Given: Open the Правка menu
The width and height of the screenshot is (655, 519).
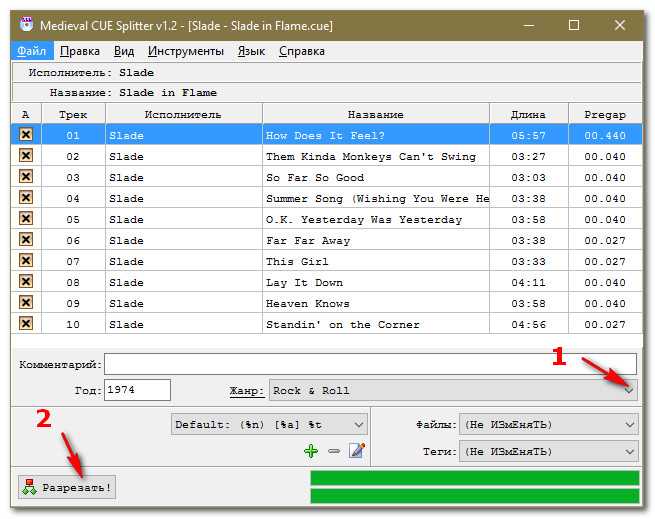Looking at the screenshot, I should [80, 51].
